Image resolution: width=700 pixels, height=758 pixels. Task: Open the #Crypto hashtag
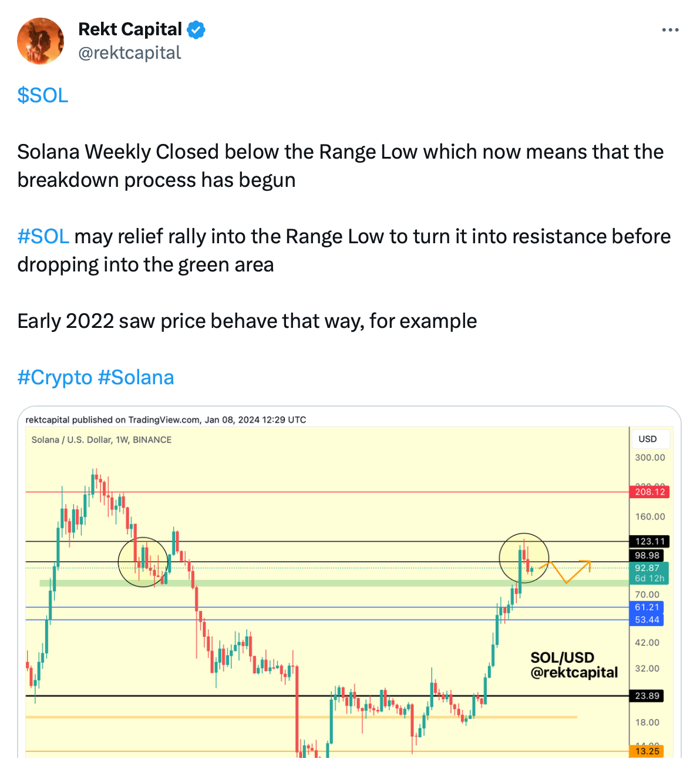[x=55, y=377]
